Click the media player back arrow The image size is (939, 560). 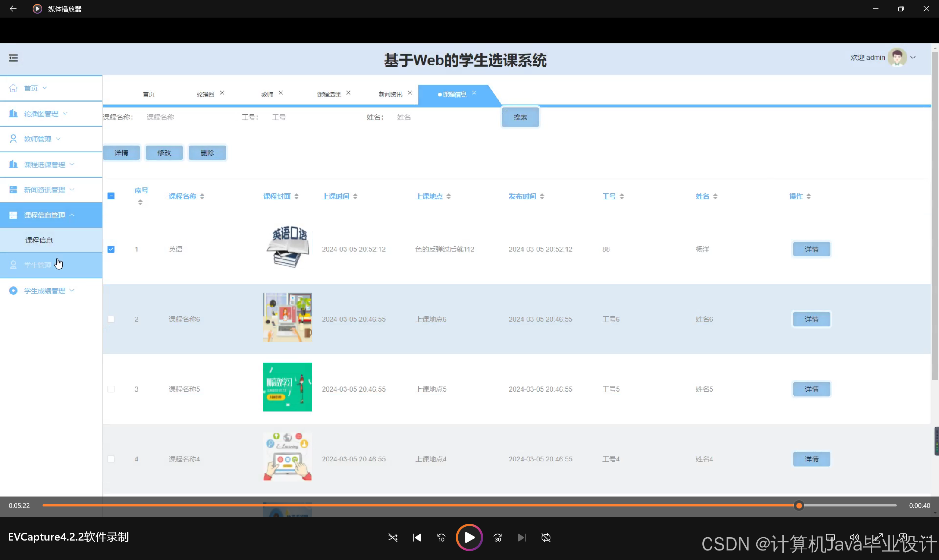(13, 9)
